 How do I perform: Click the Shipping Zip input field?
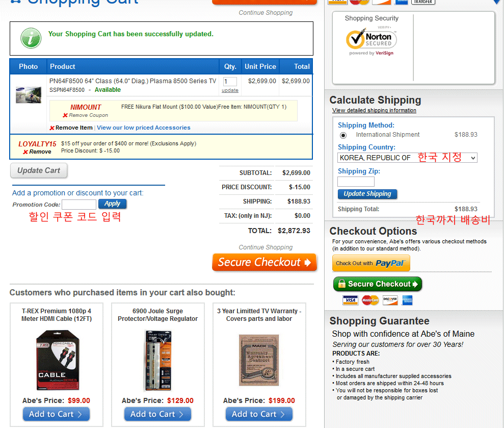[356, 182]
